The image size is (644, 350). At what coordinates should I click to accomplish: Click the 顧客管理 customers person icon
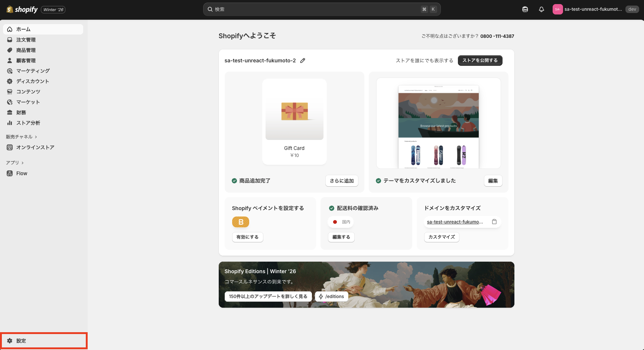pos(10,60)
